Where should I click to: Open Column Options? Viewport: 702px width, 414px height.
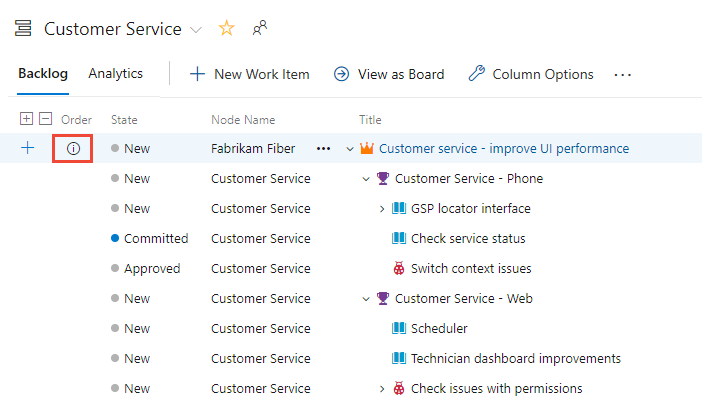(531, 74)
